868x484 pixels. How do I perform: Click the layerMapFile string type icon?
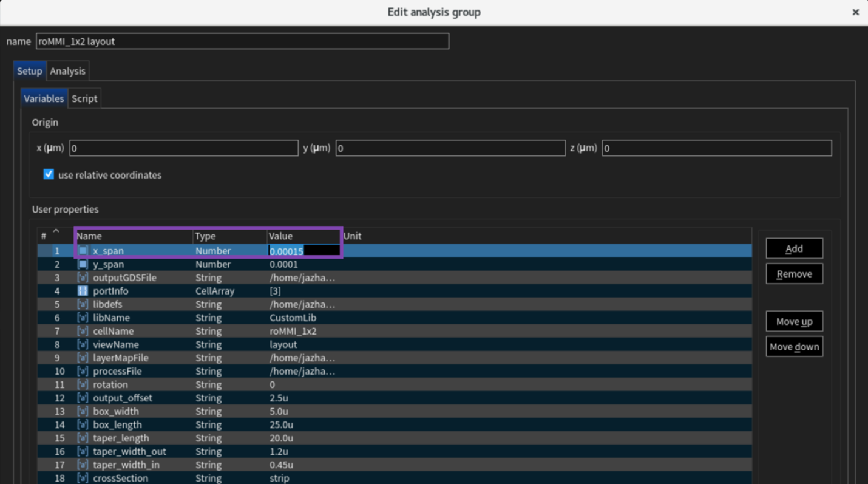click(83, 358)
